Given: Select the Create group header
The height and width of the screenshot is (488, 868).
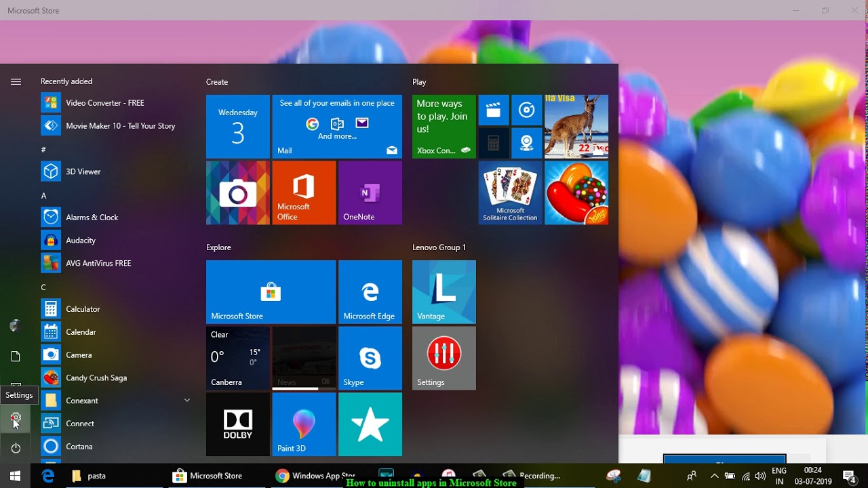Looking at the screenshot, I should tap(217, 82).
